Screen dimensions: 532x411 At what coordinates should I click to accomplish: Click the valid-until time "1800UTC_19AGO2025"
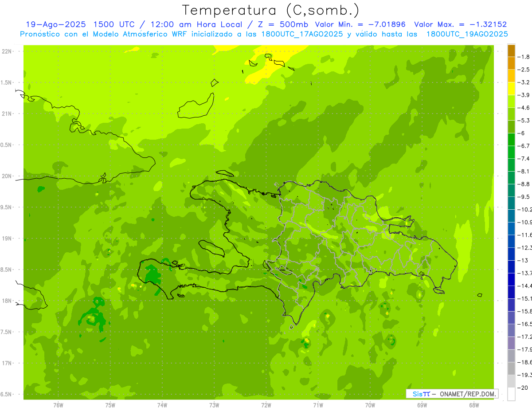pyautogui.click(x=467, y=34)
